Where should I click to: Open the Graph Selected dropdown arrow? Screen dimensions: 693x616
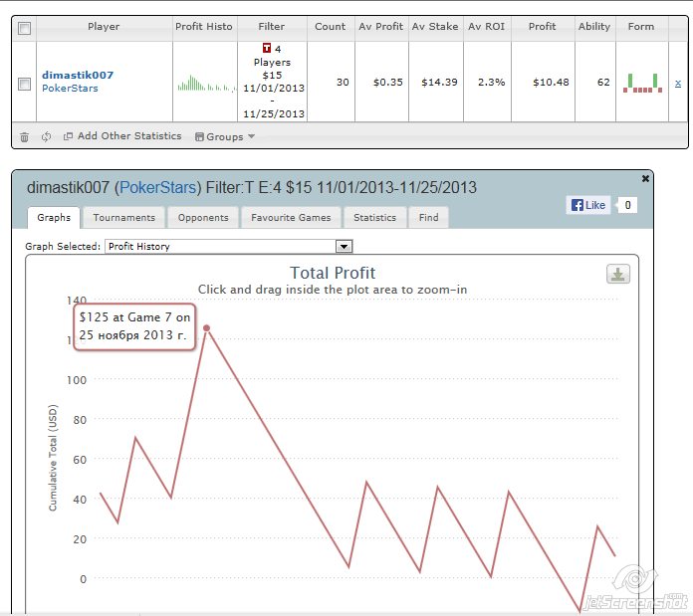(x=344, y=247)
